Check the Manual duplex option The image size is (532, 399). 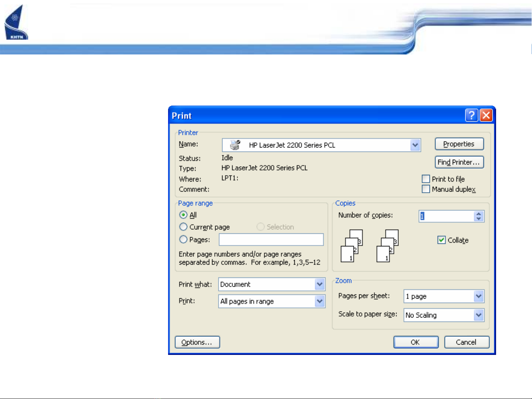(426, 189)
